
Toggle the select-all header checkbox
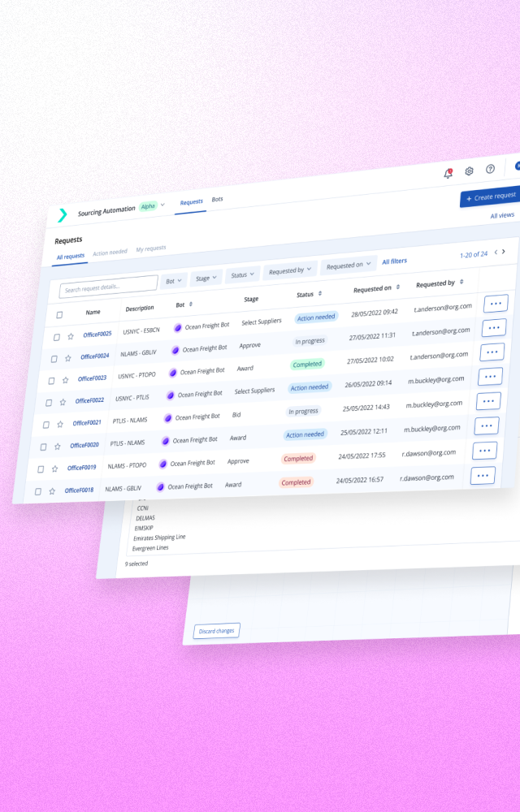pos(59,315)
